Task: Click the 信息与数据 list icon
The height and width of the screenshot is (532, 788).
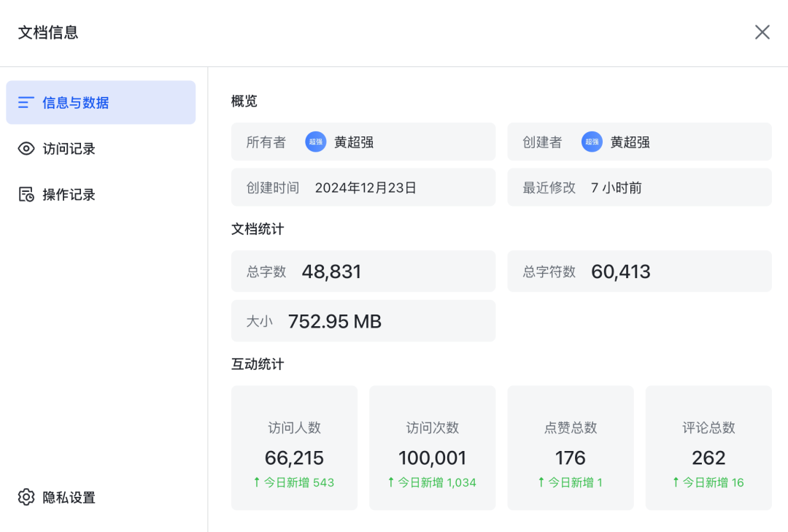Action: (x=26, y=103)
